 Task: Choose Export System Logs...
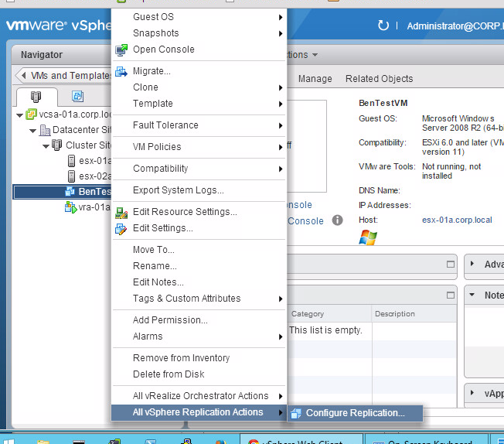pos(199,190)
